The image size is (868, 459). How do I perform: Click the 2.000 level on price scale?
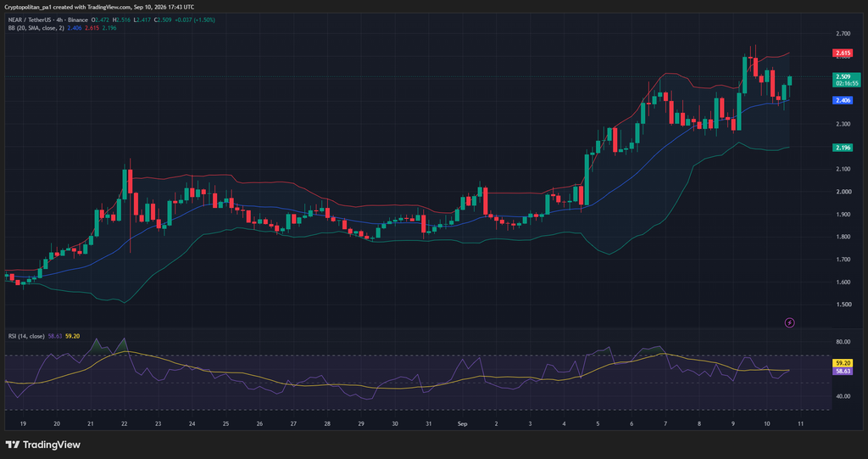pyautogui.click(x=843, y=192)
